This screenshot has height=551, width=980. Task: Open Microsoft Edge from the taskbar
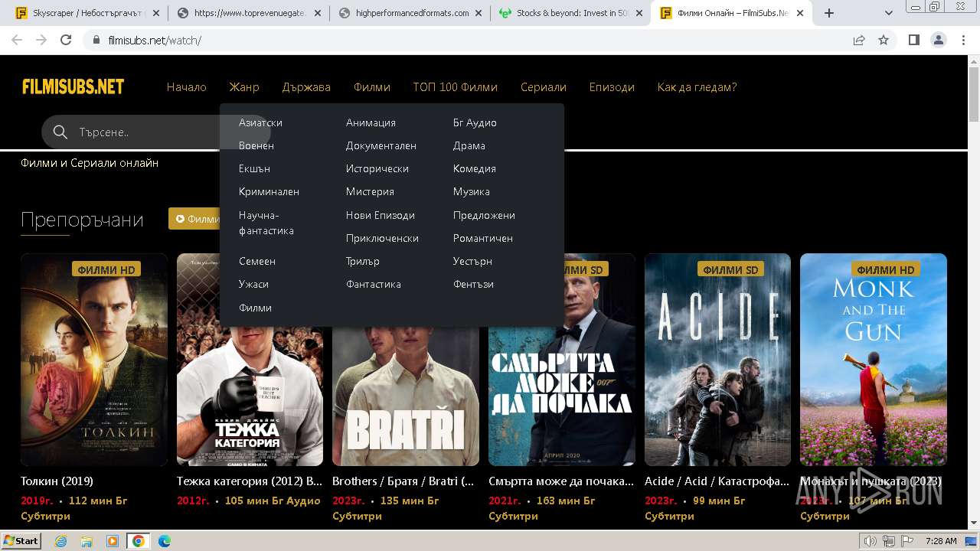165,541
